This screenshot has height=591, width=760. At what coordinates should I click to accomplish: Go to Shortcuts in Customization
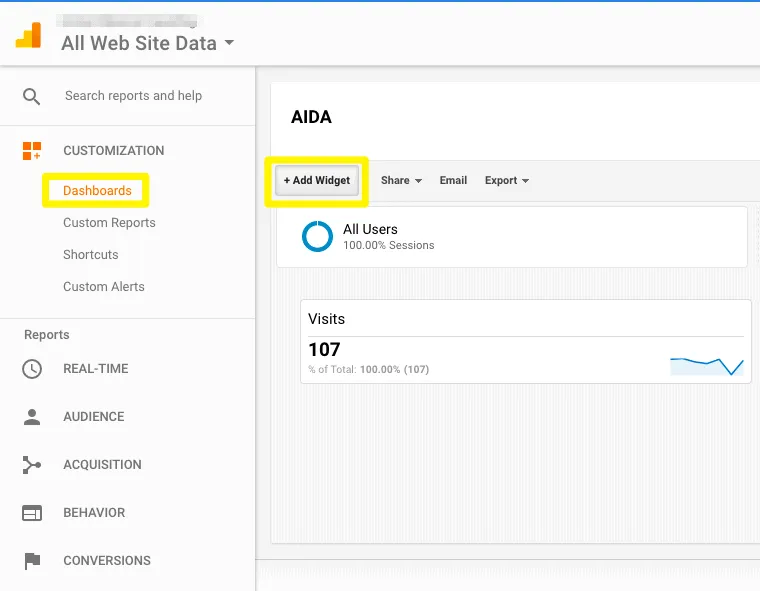(x=90, y=255)
